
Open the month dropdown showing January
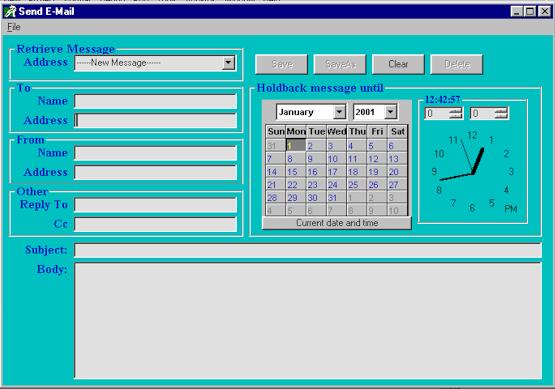[x=339, y=112]
